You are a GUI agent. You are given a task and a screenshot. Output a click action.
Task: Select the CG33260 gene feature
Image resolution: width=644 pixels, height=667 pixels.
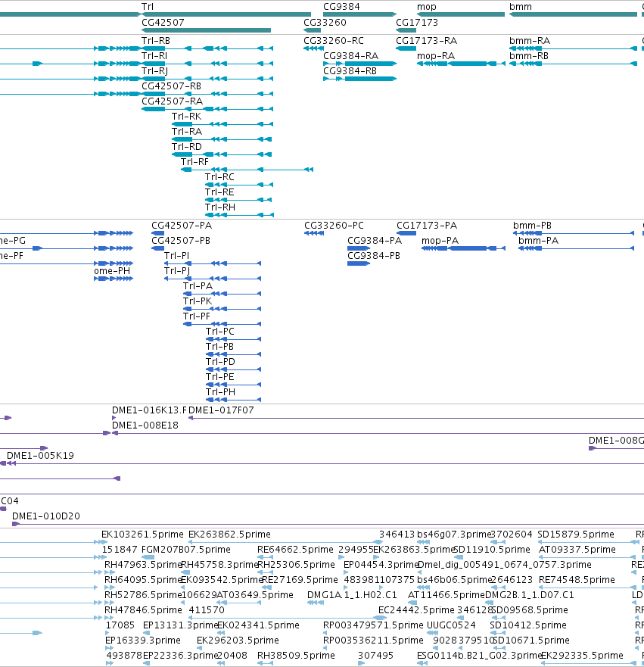coord(312,30)
